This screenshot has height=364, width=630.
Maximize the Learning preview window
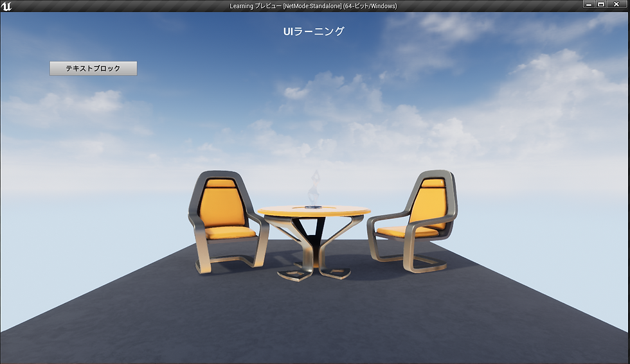pos(601,4)
